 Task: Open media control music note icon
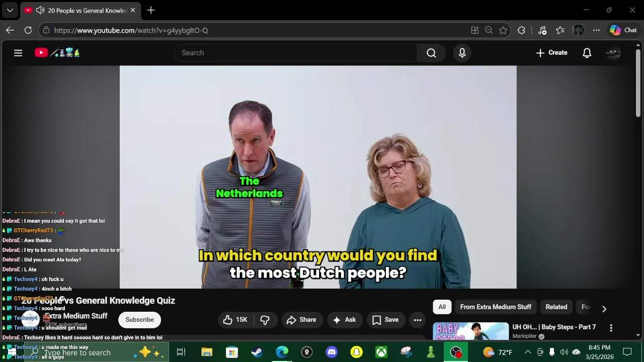point(542,30)
